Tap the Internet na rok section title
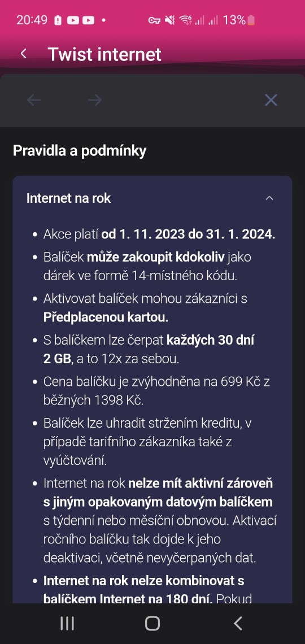305x644 pixels. click(x=68, y=198)
